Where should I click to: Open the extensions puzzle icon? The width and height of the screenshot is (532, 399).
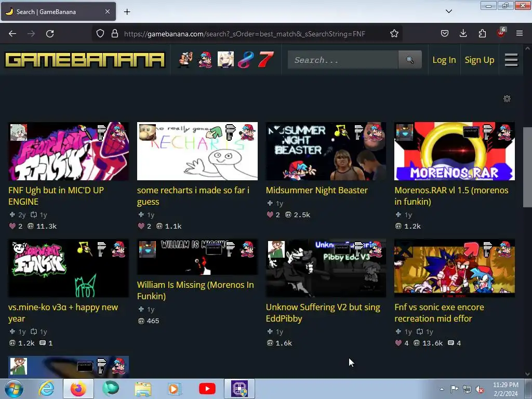pos(482,33)
